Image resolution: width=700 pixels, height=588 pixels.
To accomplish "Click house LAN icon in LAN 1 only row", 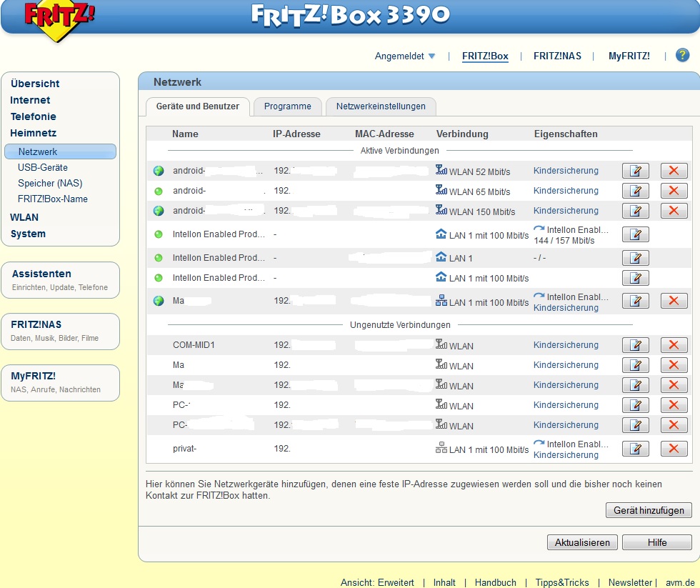I will coord(441,256).
